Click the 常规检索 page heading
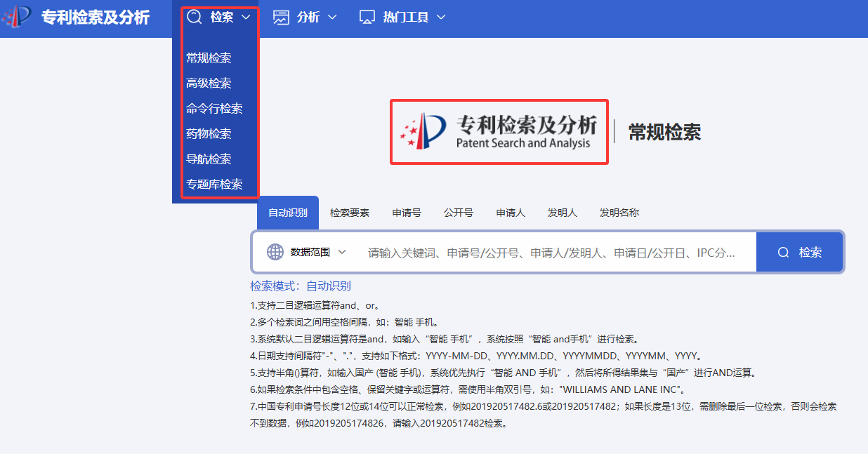This screenshot has height=454, width=868. click(664, 132)
